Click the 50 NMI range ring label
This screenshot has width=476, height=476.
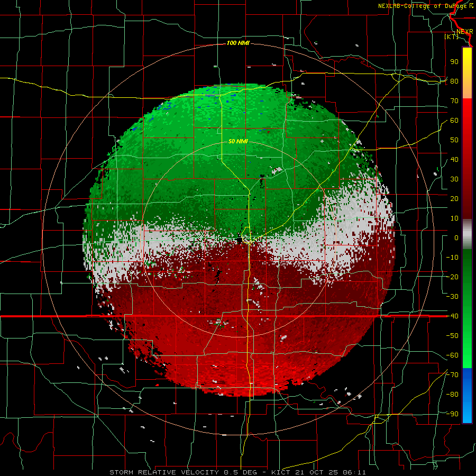[x=238, y=141]
